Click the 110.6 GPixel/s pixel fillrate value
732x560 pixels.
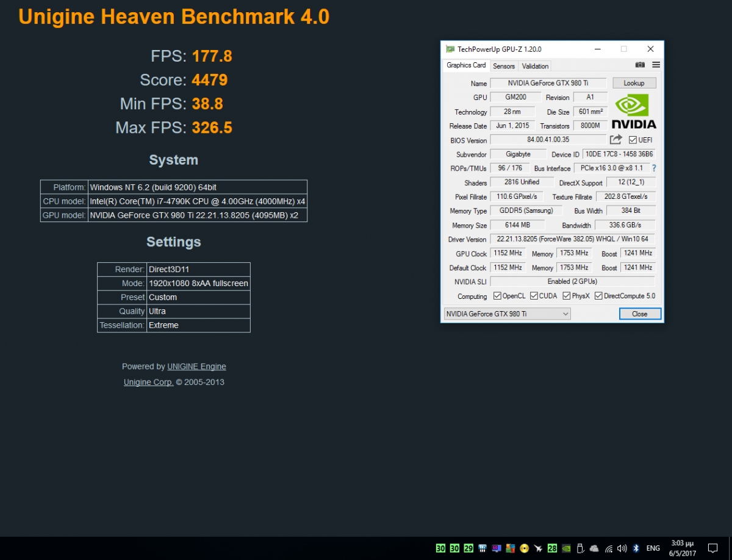tap(517, 196)
